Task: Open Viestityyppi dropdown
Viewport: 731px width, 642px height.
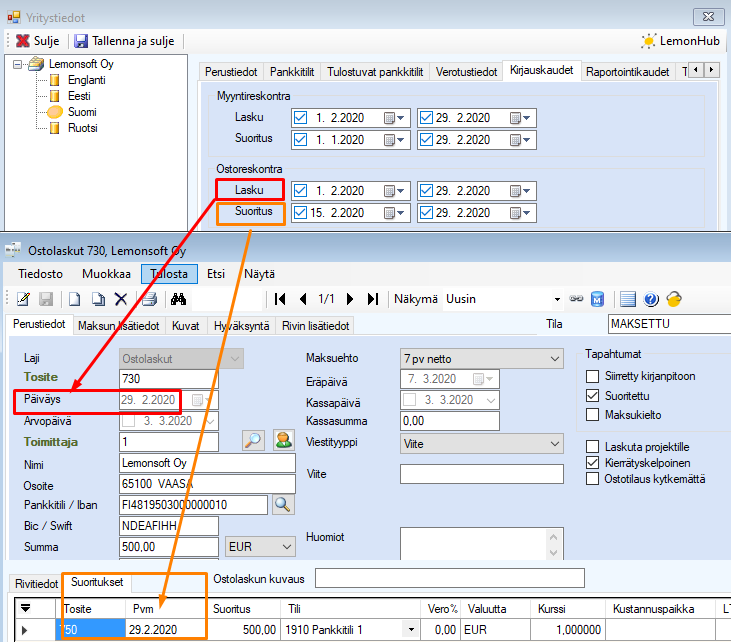Action: click(x=555, y=444)
